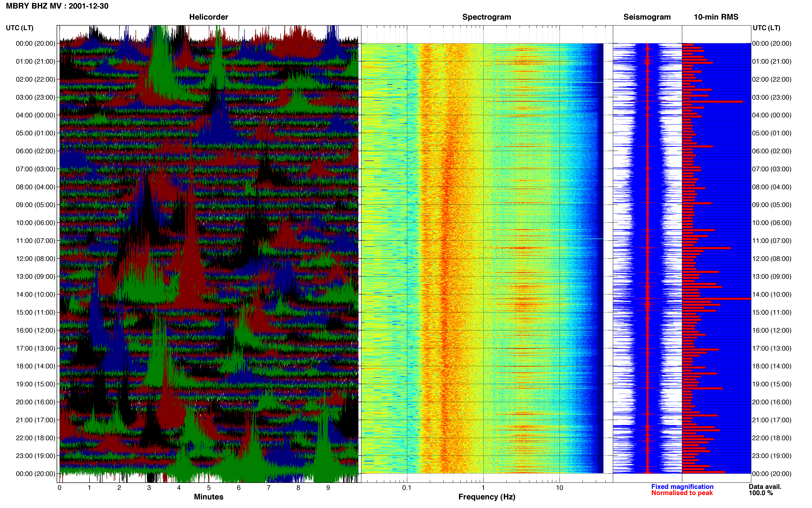Click the right 'UTC (LT)' axis label

pos(767,28)
